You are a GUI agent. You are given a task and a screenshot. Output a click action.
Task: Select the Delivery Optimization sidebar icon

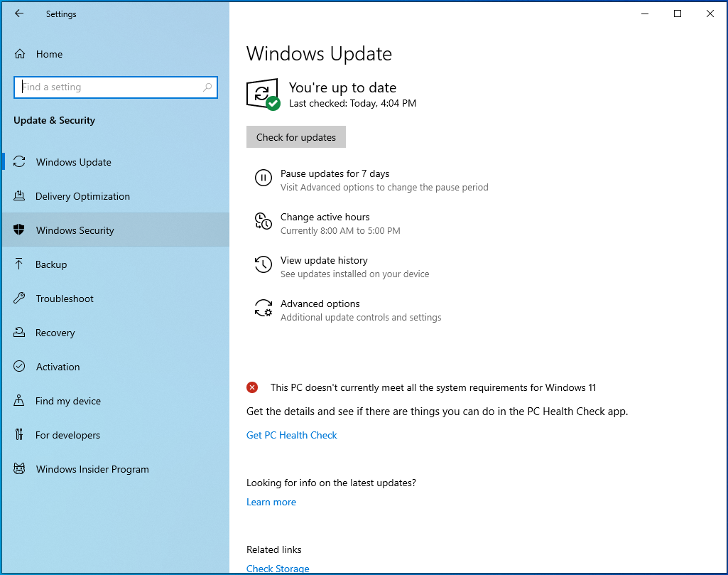pos(18,196)
